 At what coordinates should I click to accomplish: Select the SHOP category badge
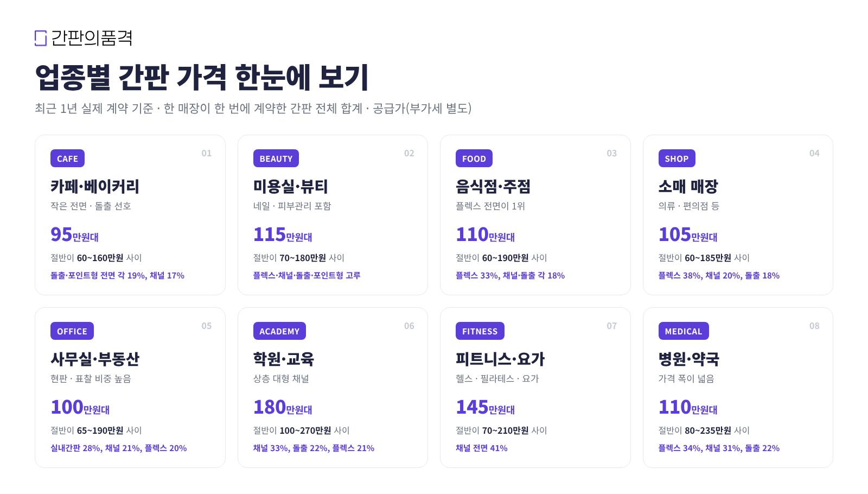676,159
